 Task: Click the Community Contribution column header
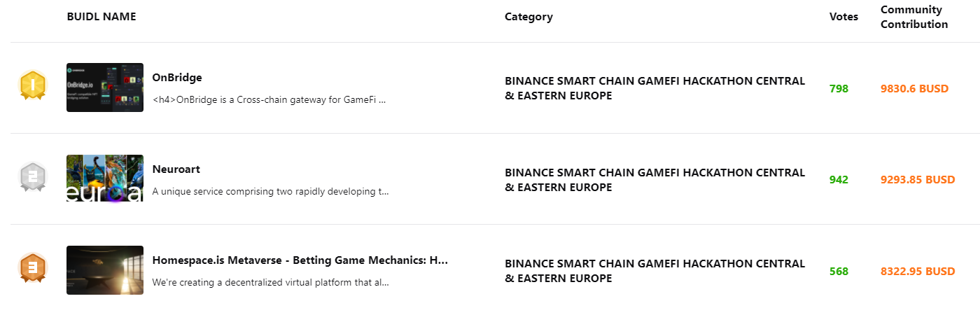(914, 17)
